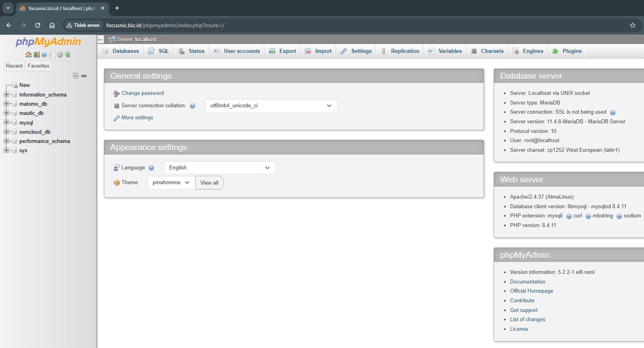Switch to the SQL tab
Viewport: 644px width, 348px height.
159,51
